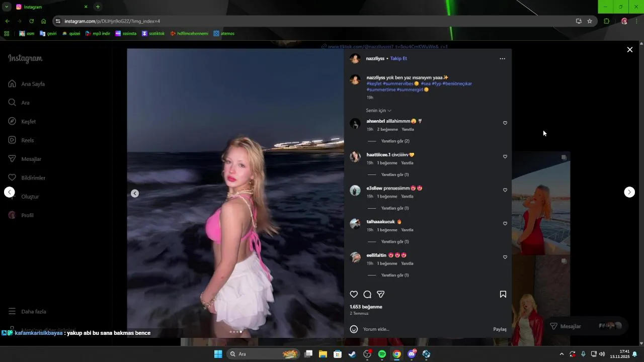Go to previous post with left arrow
Image resolution: width=644 pixels, height=362 pixels.
click(x=10, y=192)
